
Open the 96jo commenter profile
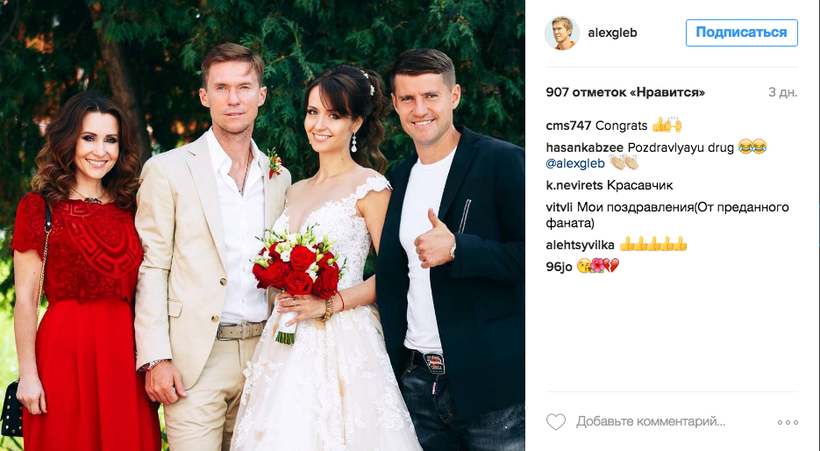559,266
